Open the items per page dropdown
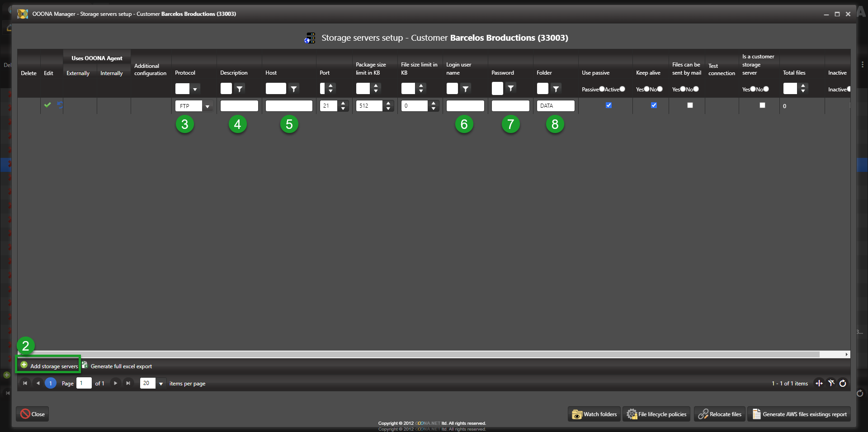868x432 pixels. (x=161, y=384)
